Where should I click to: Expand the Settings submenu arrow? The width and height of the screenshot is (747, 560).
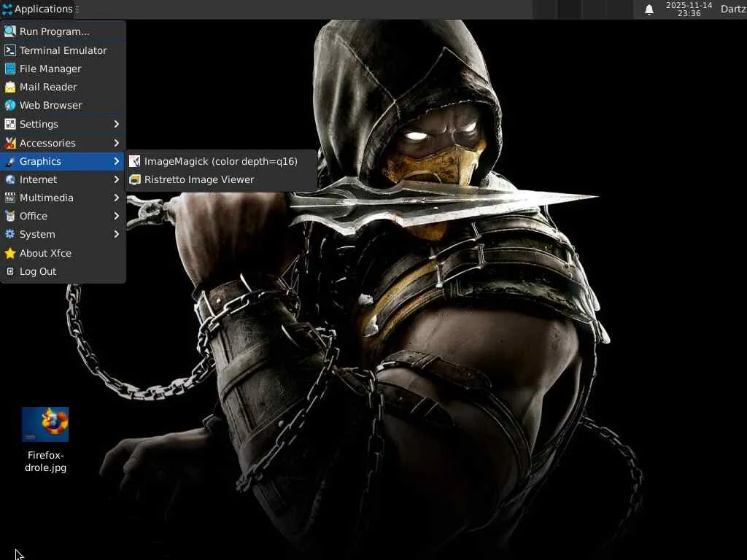[116, 124]
